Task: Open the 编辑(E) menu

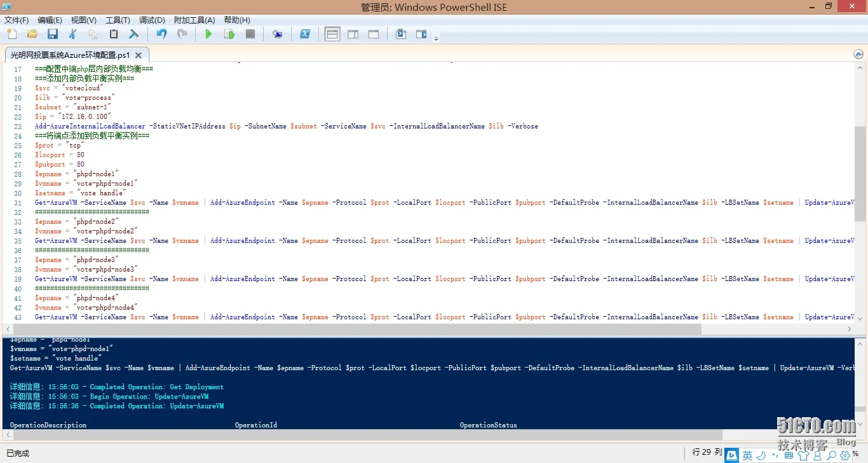Action: (x=50, y=20)
